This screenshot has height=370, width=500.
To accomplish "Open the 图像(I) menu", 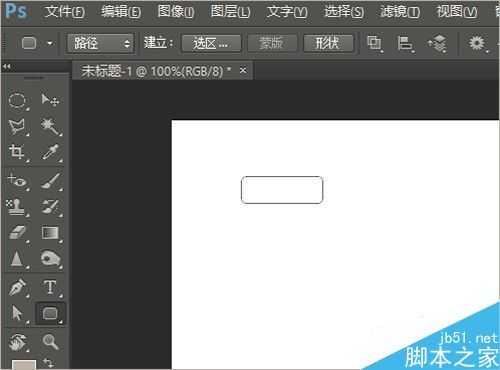I will [176, 12].
